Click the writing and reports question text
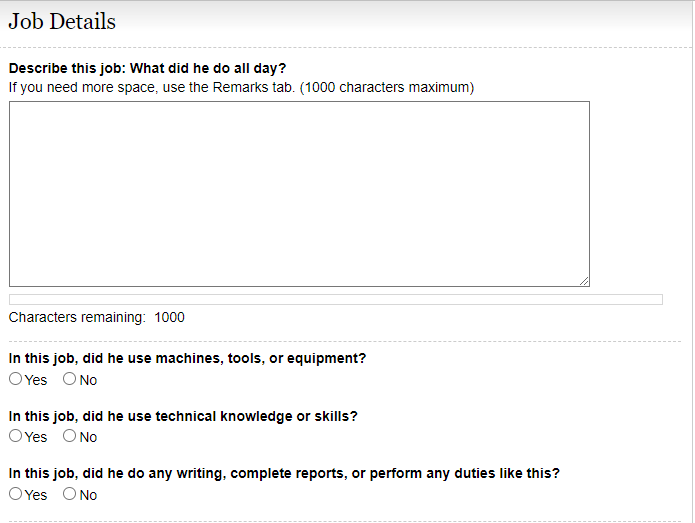Screen dimensions: 695x523 [284, 473]
